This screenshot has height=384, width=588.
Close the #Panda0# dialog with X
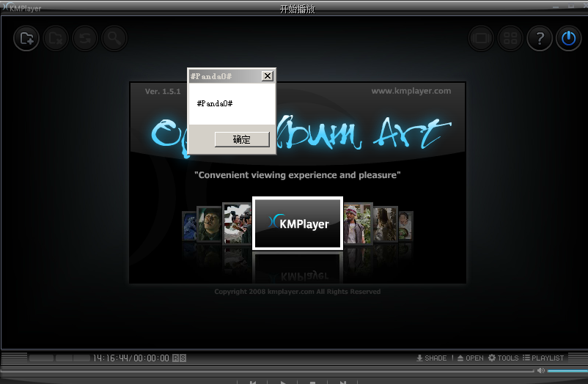(x=268, y=76)
